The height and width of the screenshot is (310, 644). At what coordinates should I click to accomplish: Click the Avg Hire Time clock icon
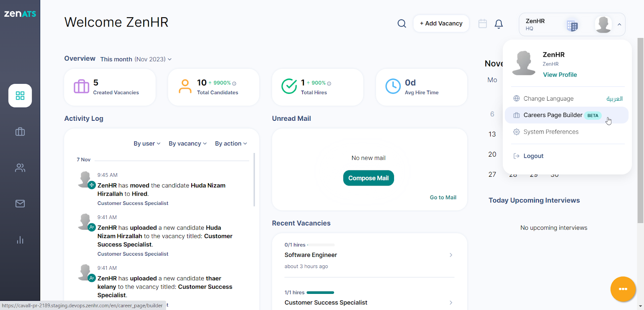(x=393, y=86)
